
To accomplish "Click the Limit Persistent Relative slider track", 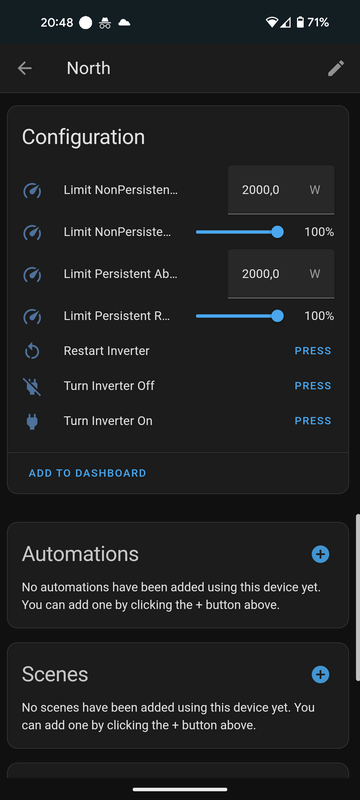I will (x=240, y=316).
